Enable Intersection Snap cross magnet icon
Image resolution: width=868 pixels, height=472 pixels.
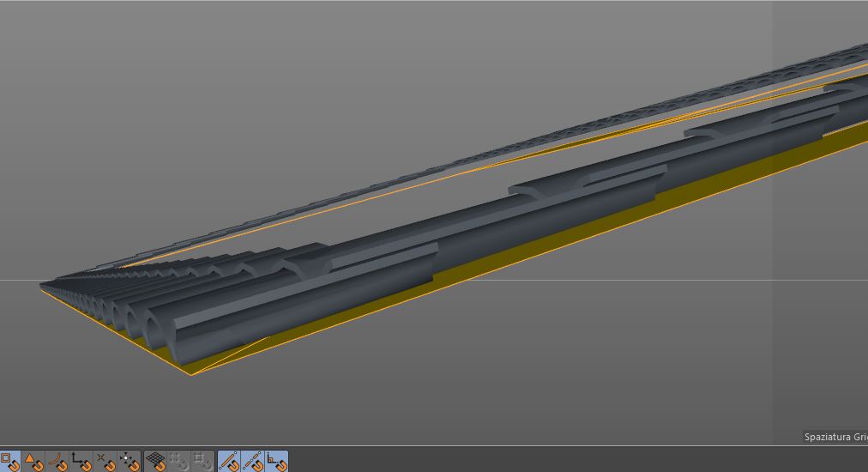tap(105, 462)
